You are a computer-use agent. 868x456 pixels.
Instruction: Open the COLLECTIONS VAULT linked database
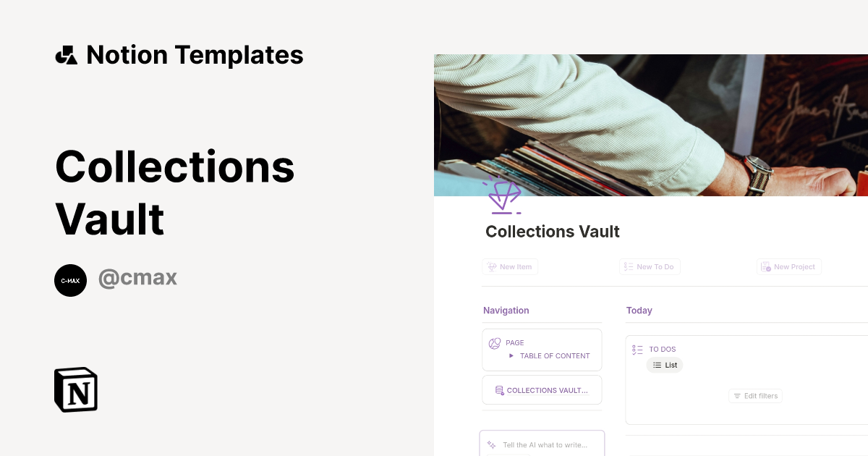pos(548,389)
